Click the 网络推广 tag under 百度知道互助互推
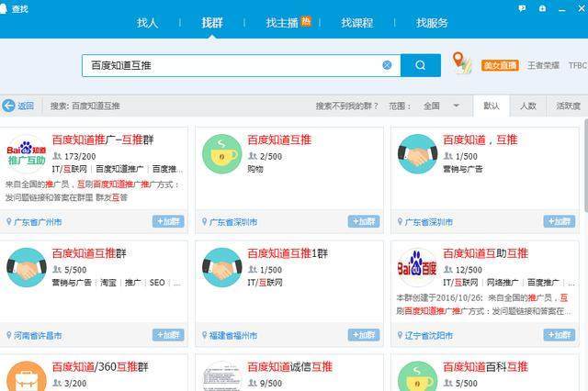Image resolution: width=588 pixels, height=391 pixels. coord(503,283)
